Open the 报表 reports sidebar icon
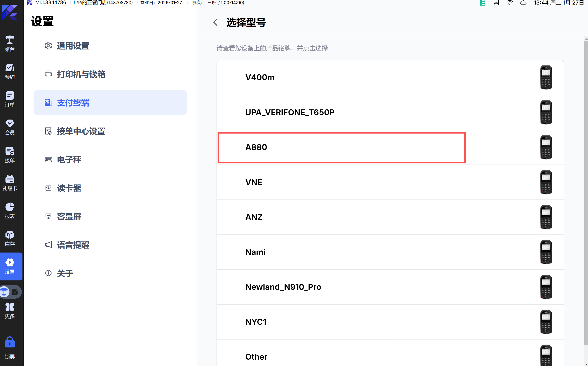 click(x=10, y=211)
